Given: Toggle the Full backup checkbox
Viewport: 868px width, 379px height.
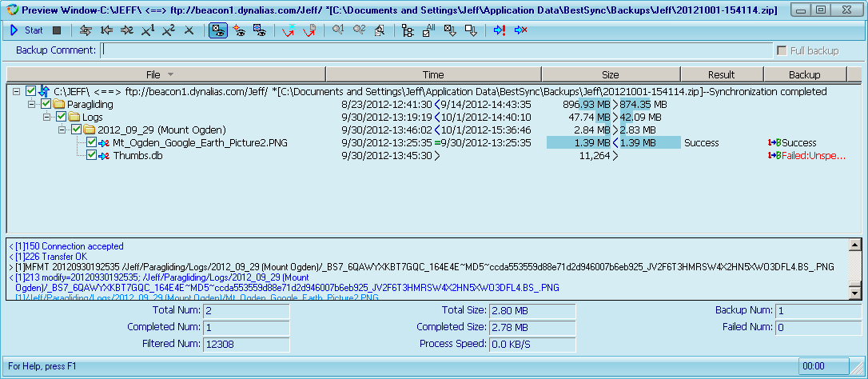Looking at the screenshot, I should 782,51.
